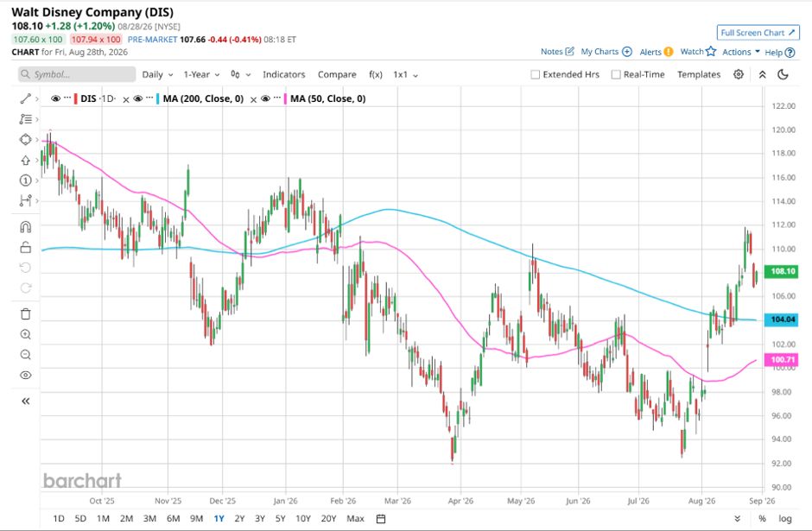Enable the Extended Hrs checkbox
This screenshot has width=812, height=531.
[x=536, y=74]
